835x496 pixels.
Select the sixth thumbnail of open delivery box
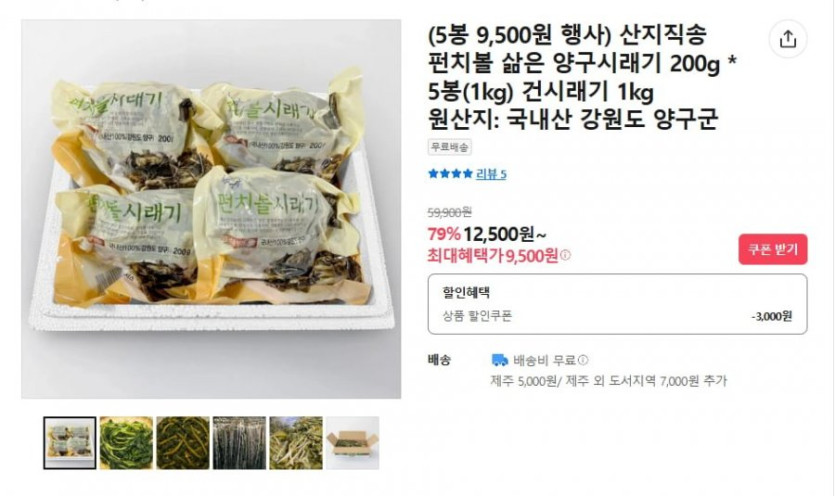coord(352,443)
